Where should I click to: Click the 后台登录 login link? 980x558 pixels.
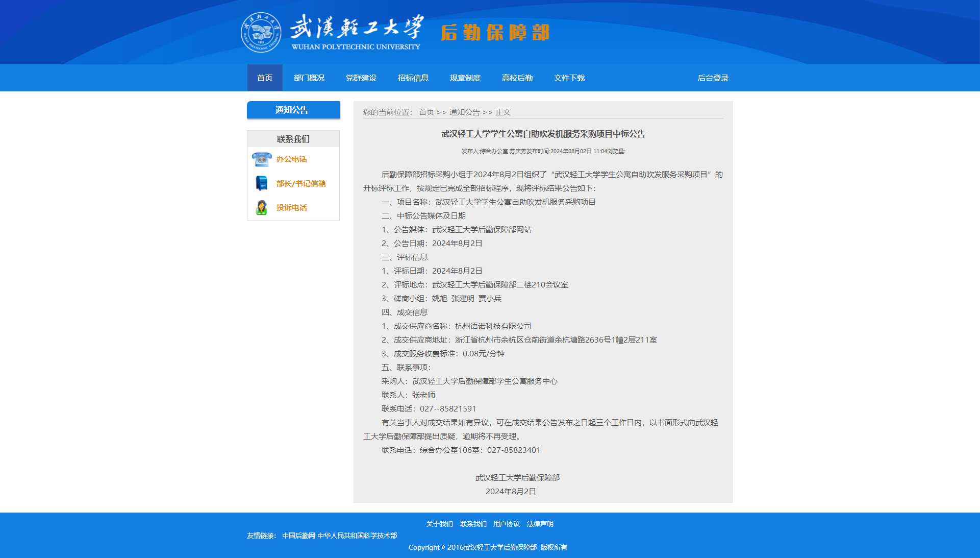pyautogui.click(x=713, y=78)
